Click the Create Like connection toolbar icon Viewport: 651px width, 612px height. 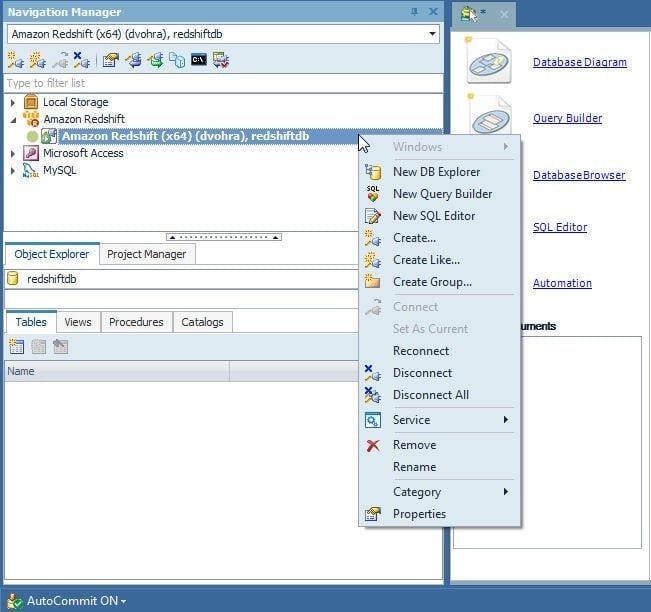click(38, 60)
